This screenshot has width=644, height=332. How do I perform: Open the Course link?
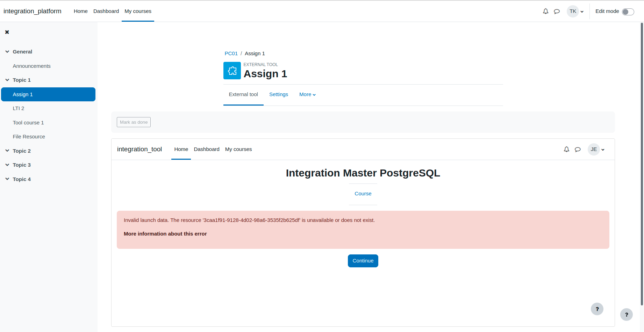click(363, 194)
